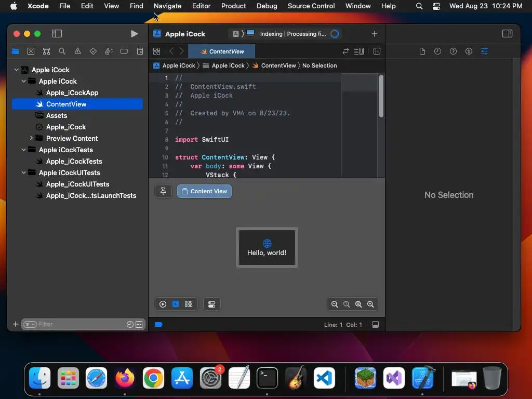Toggle the debug area at bottom
This screenshot has height=399, width=532.
(x=375, y=325)
